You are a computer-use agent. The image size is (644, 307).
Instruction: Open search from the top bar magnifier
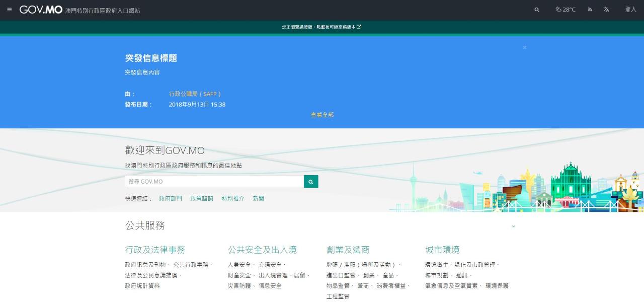(537, 10)
